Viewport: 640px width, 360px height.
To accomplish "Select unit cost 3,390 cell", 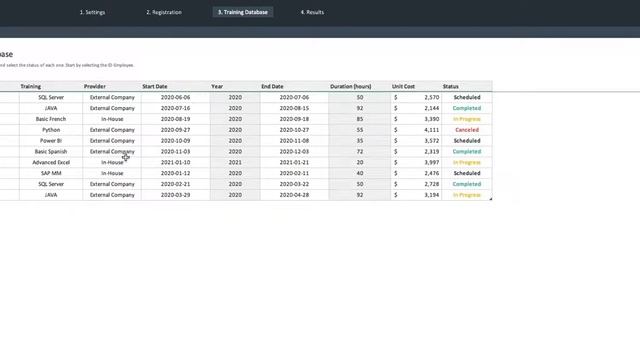I will pos(416,119).
